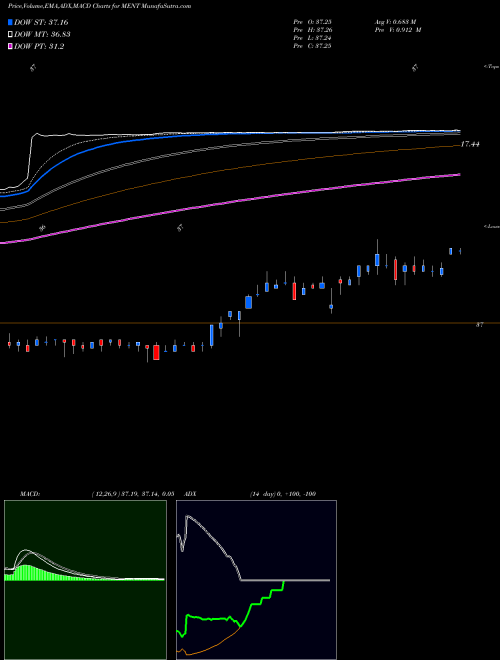The height and width of the screenshot is (660, 500).
Task: Click the 'Pre O: 37.25' value
Action: click(x=312, y=22)
